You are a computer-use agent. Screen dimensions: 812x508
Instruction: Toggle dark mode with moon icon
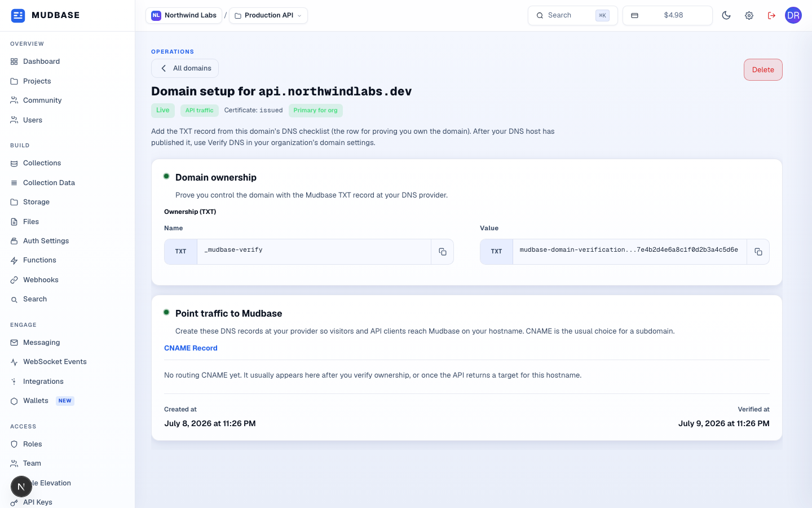pyautogui.click(x=726, y=15)
